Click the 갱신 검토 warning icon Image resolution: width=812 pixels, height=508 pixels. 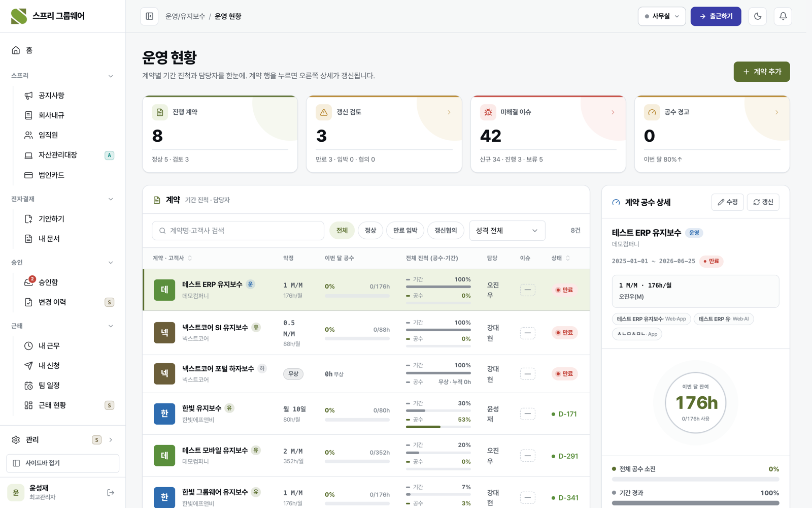[x=324, y=112]
